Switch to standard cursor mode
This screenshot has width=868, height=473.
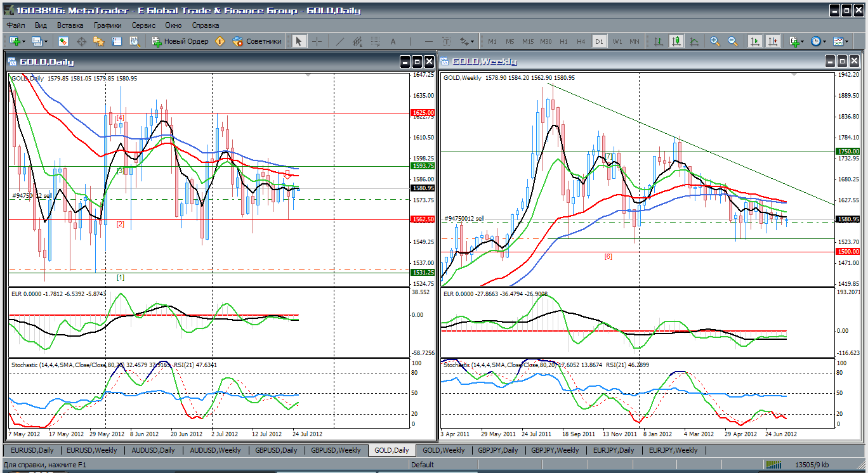299,41
